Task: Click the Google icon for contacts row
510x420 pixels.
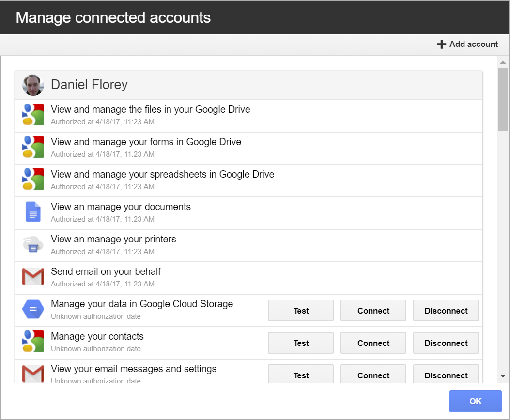Action: [33, 342]
